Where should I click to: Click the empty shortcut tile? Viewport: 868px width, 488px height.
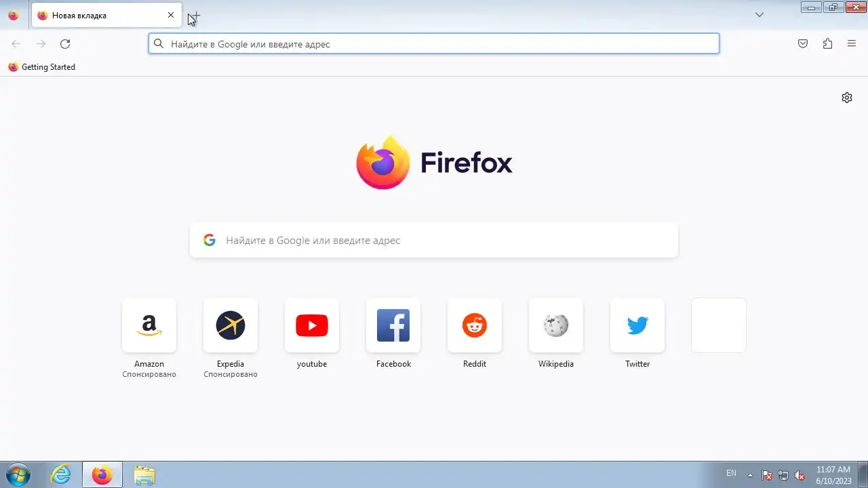pyautogui.click(x=719, y=325)
